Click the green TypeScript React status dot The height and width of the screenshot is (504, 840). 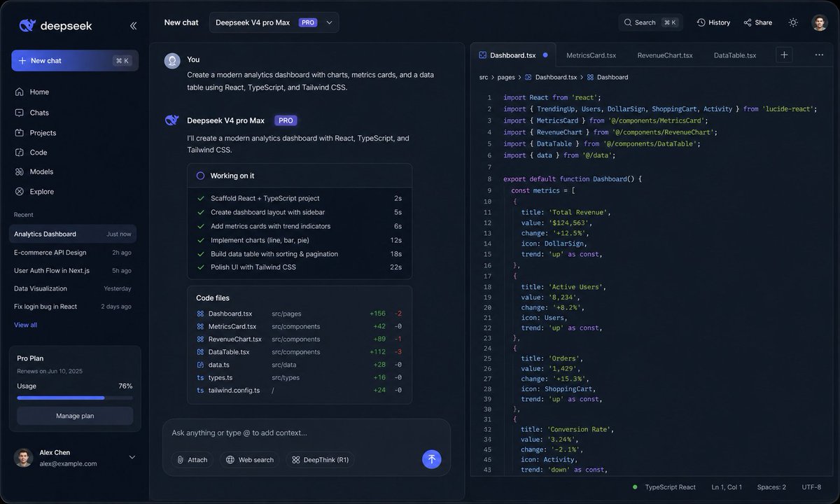(x=635, y=486)
